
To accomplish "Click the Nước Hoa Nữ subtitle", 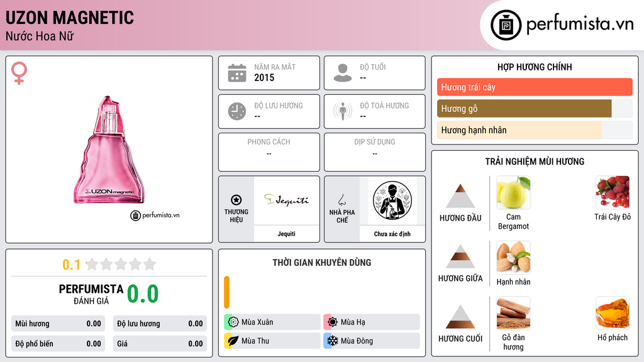I will [40, 36].
